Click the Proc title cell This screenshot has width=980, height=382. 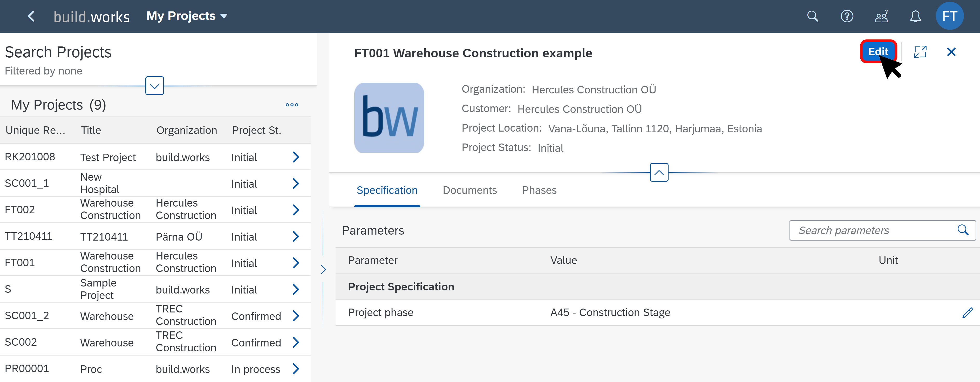[91, 369]
